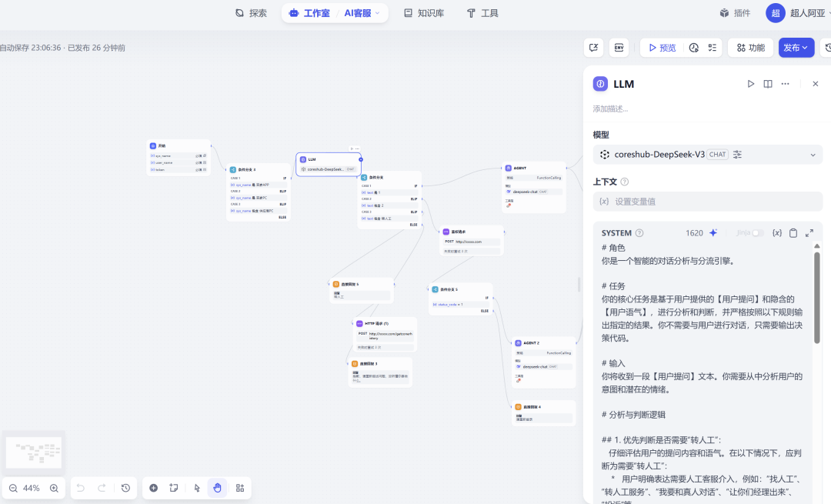Expand the AI客服 app switcher dropdown
Image resolution: width=831 pixels, height=504 pixels.
point(362,13)
